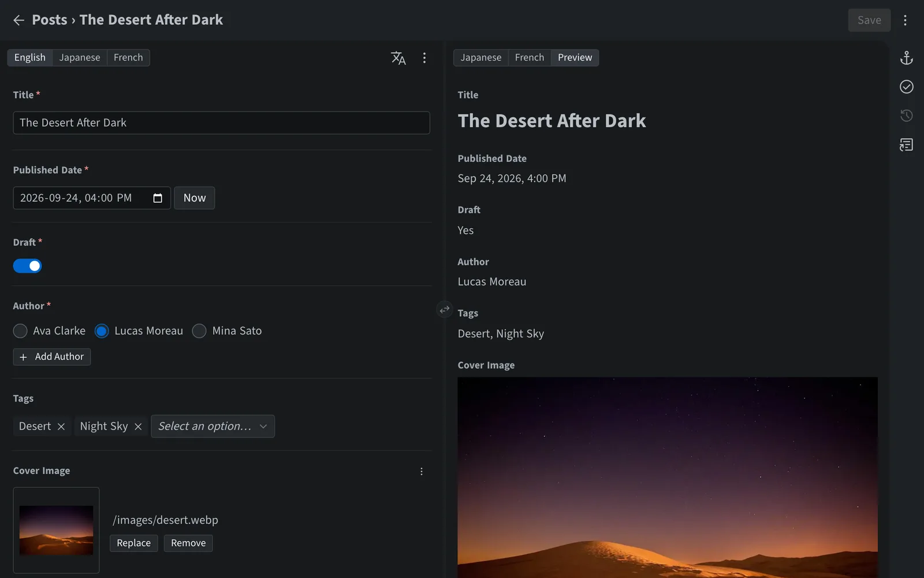Click preview tags 'Desert, Night Sky'
This screenshot has width=924, height=578.
point(501,334)
